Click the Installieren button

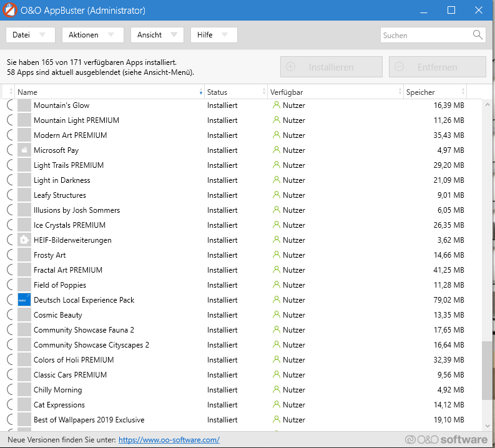click(x=331, y=67)
